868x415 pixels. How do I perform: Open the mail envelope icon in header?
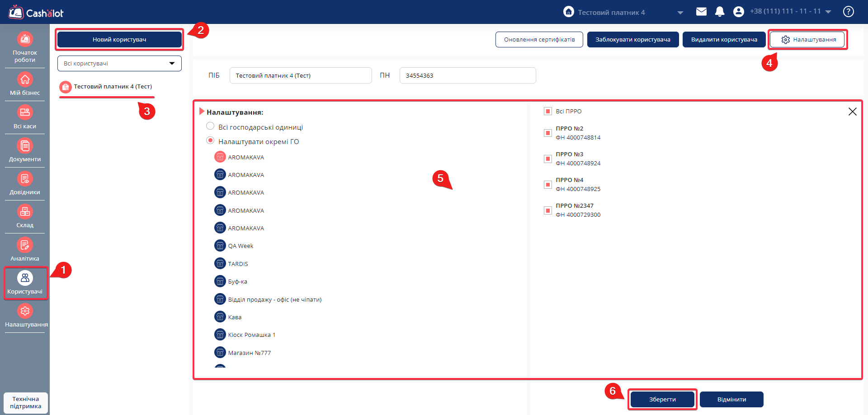point(701,12)
